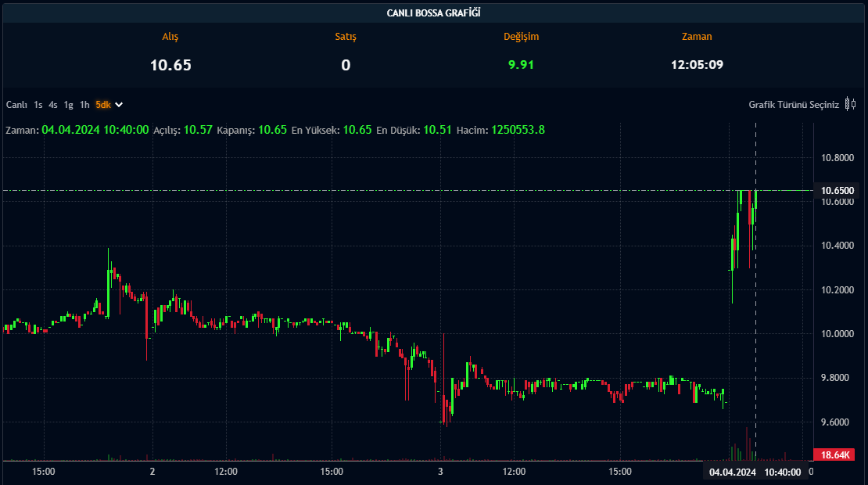Click the red 18.64K volume label

836,454
